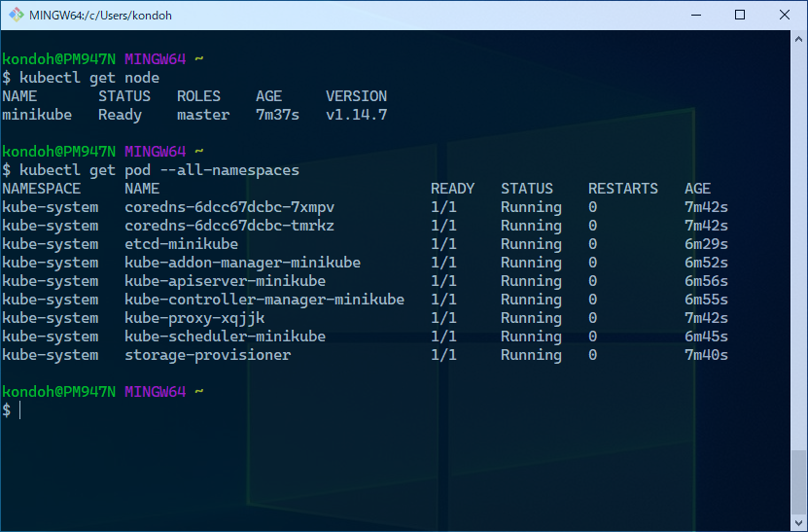Image resolution: width=808 pixels, height=532 pixels.
Task: Click the kube-system namespace of etcd-minikube row
Action: point(50,244)
